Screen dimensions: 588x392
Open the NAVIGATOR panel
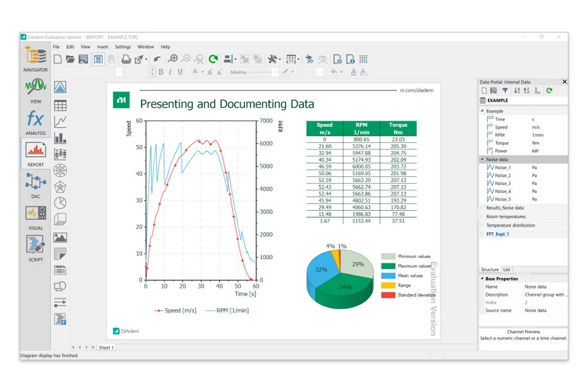click(36, 58)
